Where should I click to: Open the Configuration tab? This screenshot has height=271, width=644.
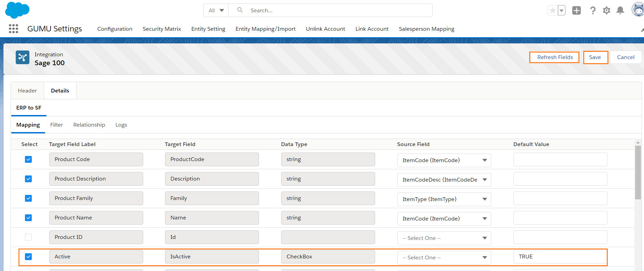[115, 29]
